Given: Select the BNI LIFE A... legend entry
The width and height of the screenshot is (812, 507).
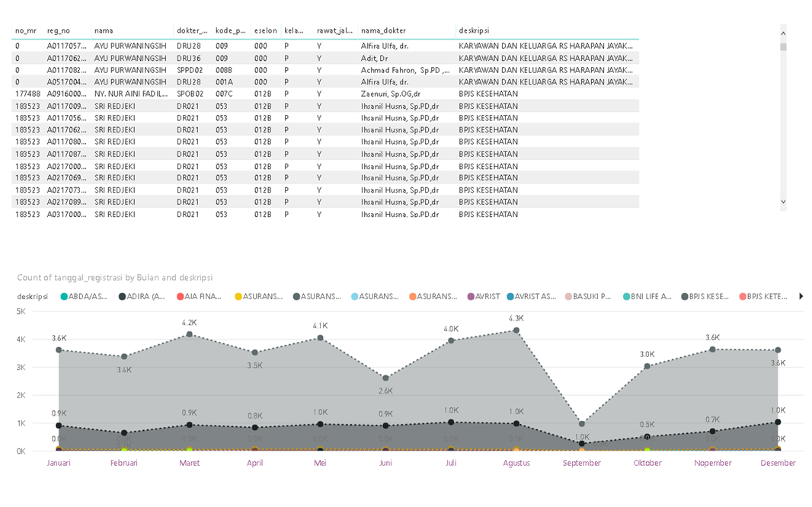Looking at the screenshot, I should tap(647, 296).
